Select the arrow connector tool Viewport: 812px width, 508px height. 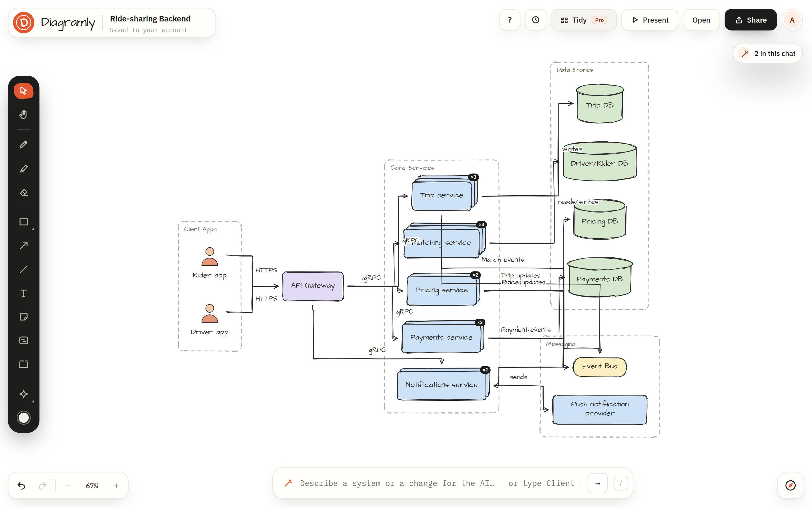tap(23, 246)
